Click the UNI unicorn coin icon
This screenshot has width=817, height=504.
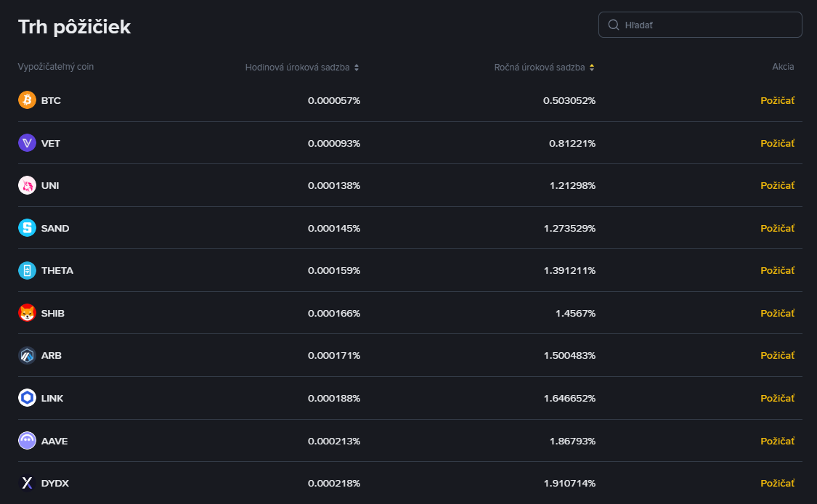[27, 185]
